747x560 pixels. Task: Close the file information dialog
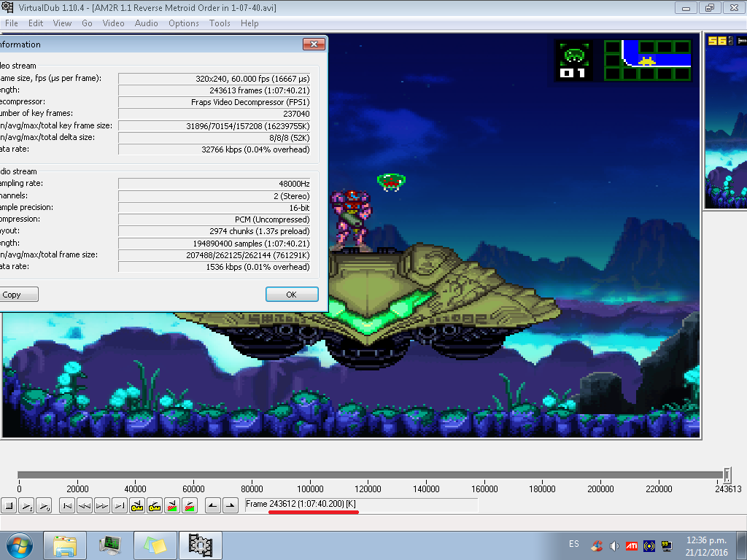tap(314, 44)
